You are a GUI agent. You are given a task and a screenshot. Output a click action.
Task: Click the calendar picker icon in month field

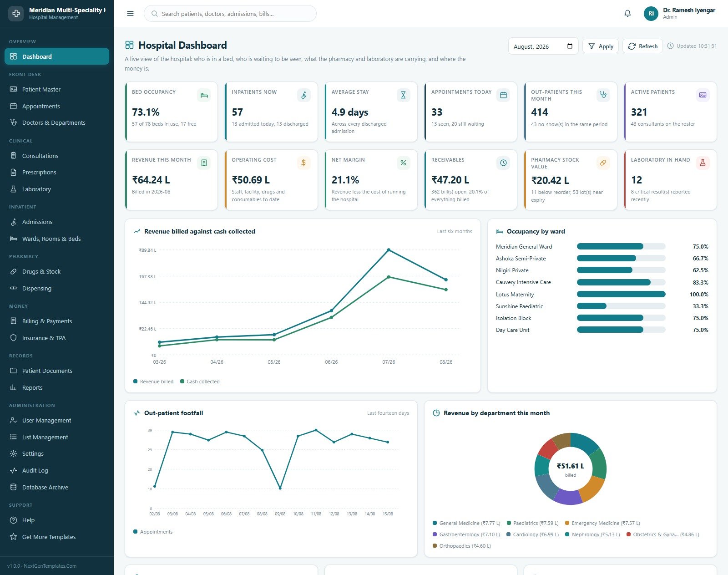tap(570, 46)
